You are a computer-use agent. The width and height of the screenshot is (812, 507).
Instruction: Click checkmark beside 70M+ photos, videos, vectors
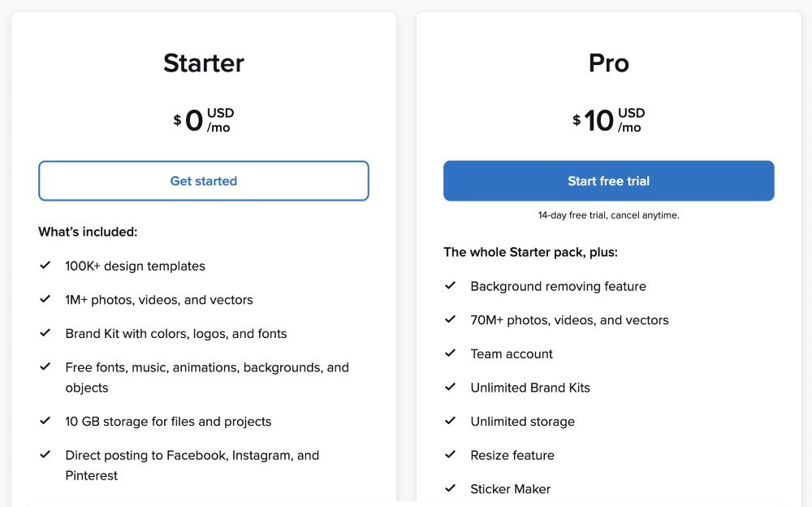[x=451, y=319]
